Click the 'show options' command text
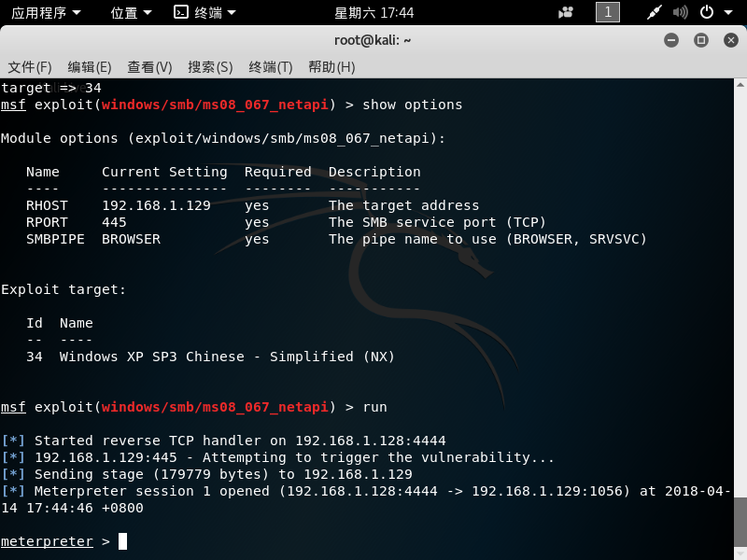This screenshot has height=560, width=747. 412,105
